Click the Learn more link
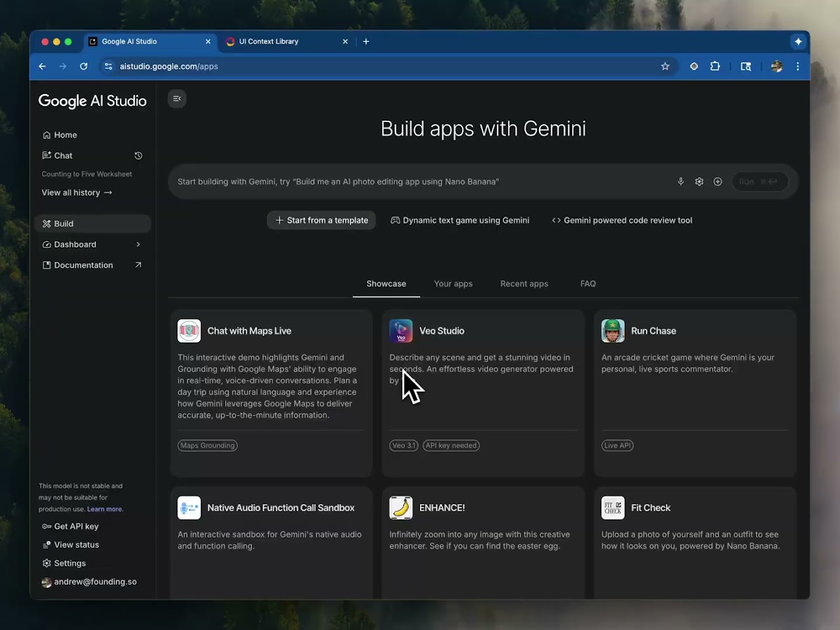The height and width of the screenshot is (630, 840). click(x=105, y=509)
